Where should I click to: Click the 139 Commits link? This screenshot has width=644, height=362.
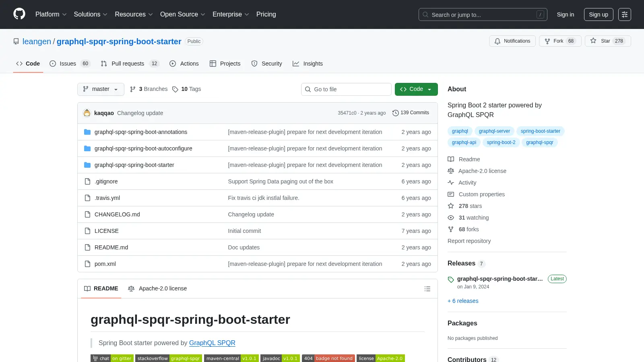tap(411, 113)
